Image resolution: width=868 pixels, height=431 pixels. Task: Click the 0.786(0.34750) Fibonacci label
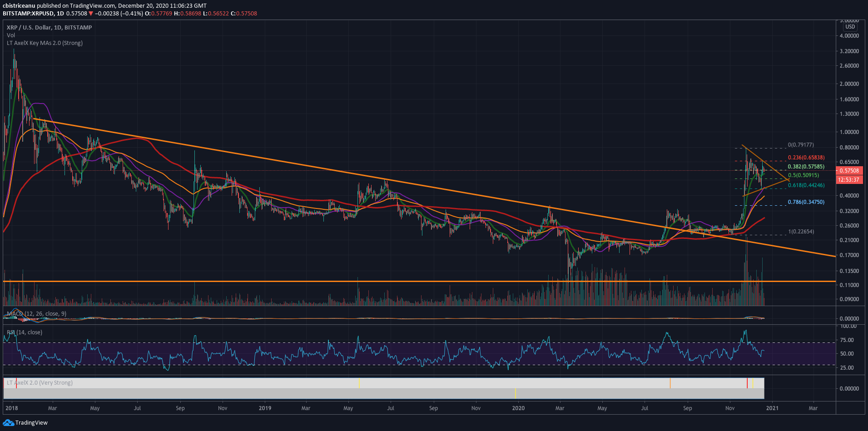[x=806, y=202]
